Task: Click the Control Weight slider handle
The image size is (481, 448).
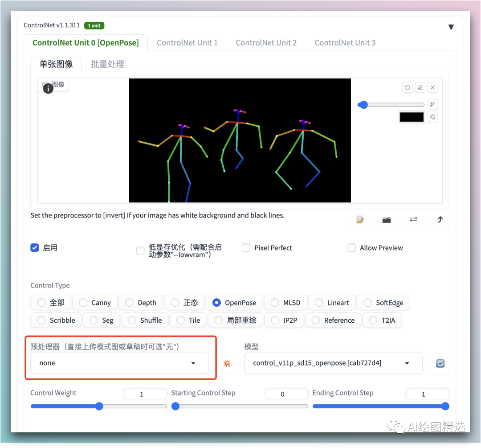Action: (99, 406)
